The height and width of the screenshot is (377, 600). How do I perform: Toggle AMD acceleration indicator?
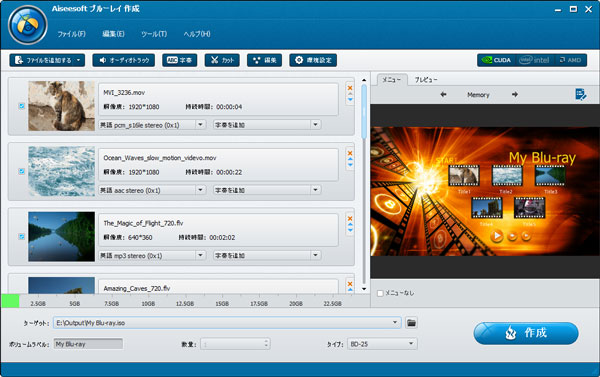[x=570, y=60]
